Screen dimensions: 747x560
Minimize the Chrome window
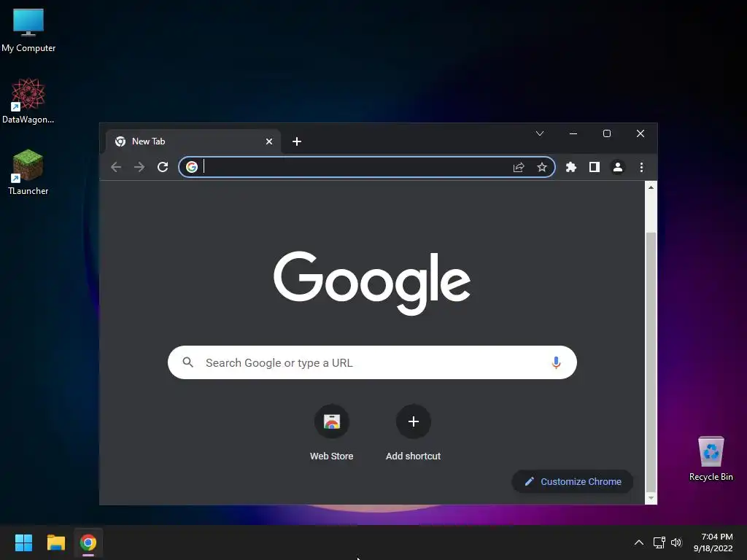point(573,133)
